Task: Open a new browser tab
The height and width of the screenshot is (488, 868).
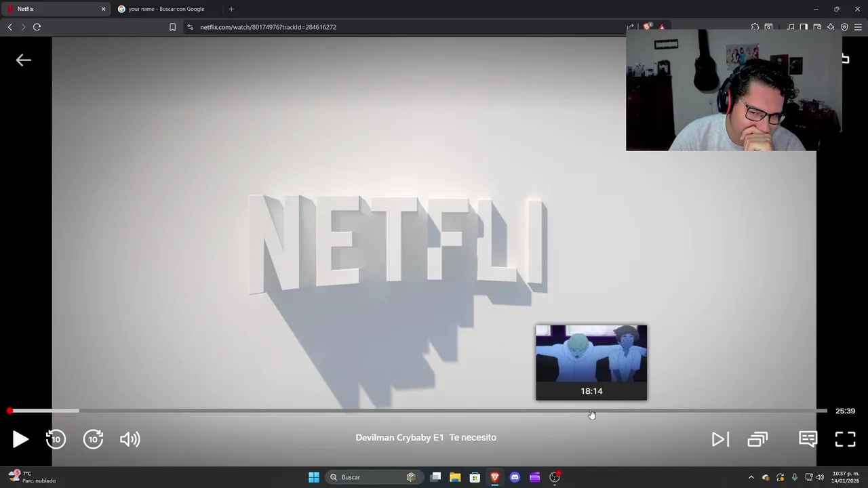Action: (x=231, y=9)
